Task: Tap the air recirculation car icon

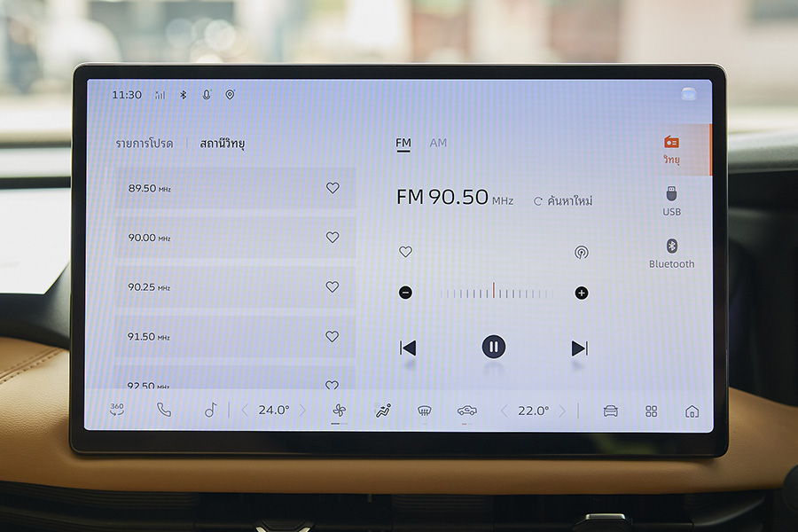Action: (466, 411)
